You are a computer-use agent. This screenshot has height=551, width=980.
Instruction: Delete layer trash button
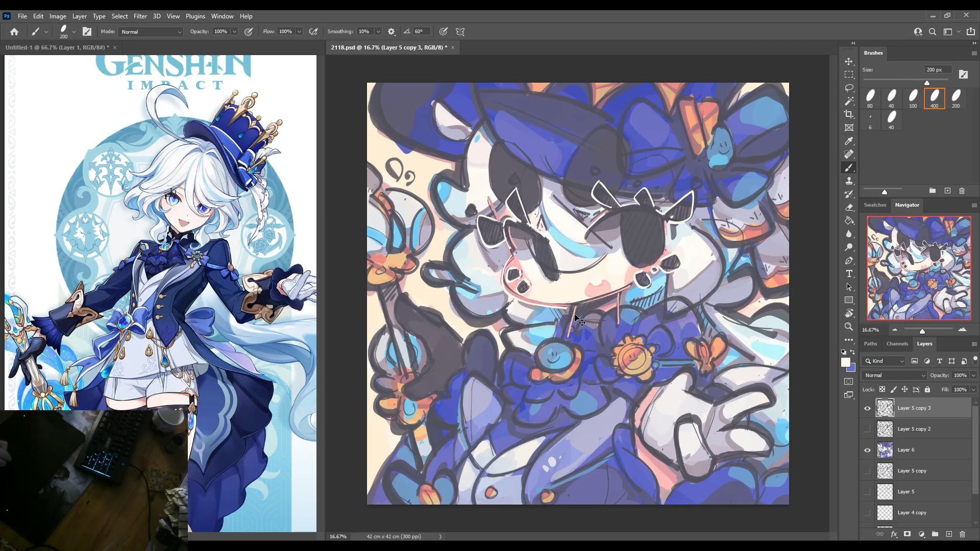(x=963, y=534)
